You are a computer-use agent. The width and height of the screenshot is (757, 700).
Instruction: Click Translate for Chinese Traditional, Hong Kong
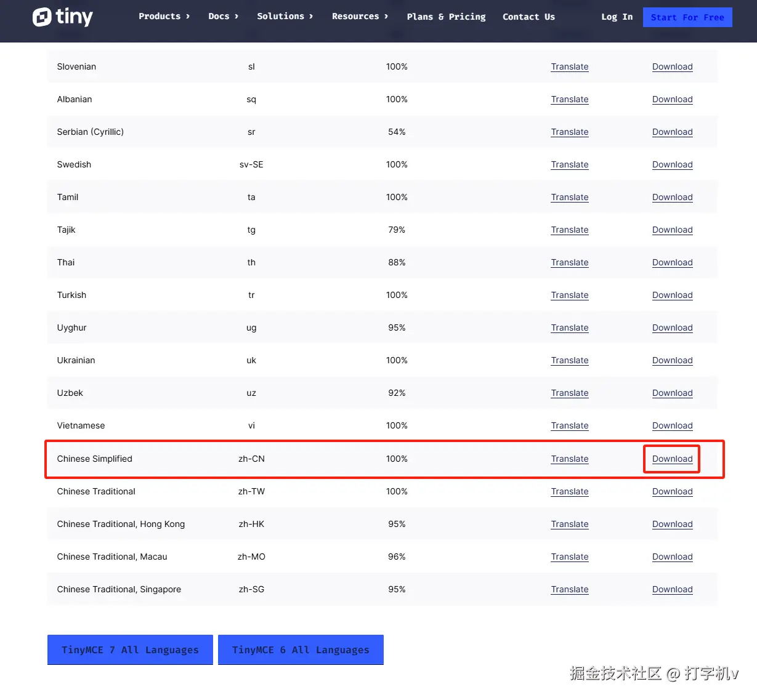[570, 524]
